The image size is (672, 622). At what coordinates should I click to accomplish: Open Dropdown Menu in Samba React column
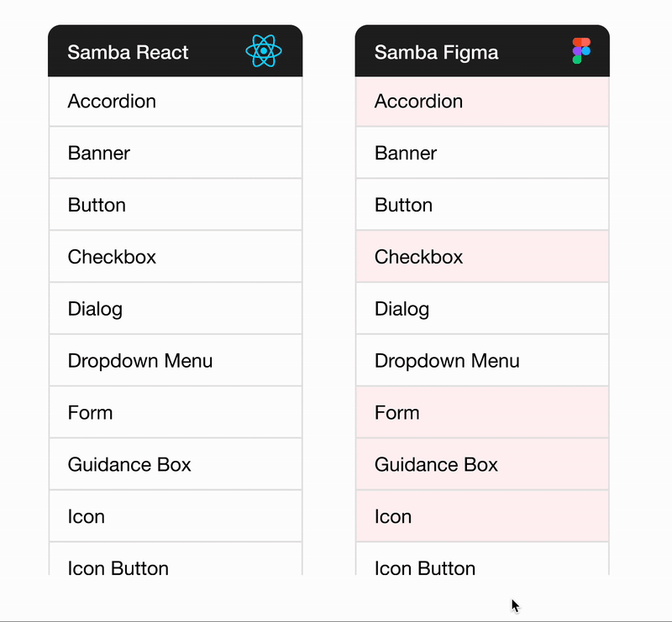(176, 360)
